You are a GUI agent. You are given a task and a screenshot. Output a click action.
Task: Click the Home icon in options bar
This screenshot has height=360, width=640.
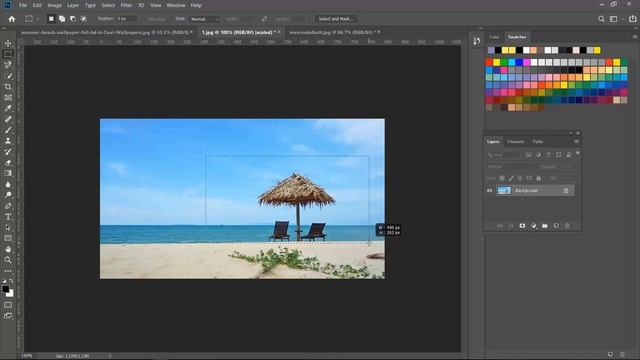12,19
